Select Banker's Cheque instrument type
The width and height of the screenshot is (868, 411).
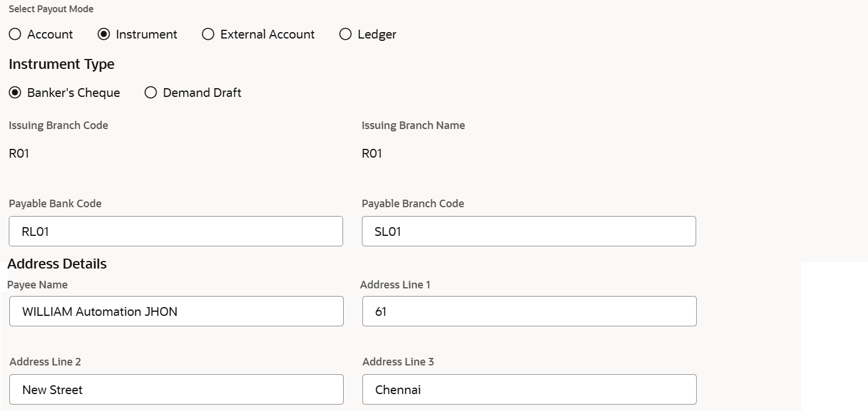tap(15, 93)
